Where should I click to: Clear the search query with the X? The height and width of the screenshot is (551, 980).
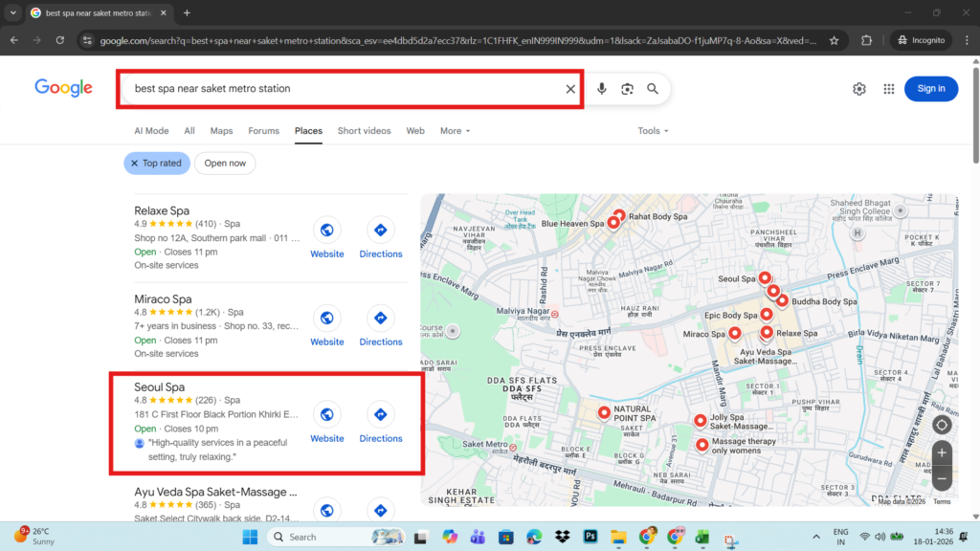point(569,88)
